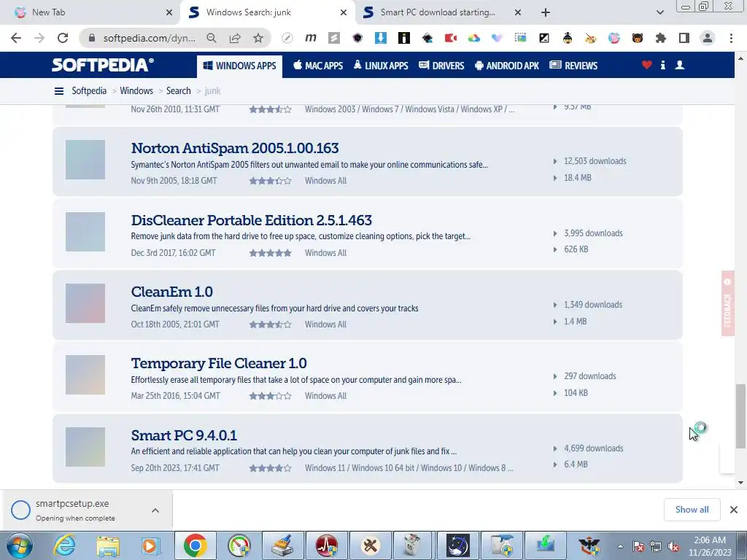The image size is (747, 560).
Task: Open the Windows Start button
Action: (19, 545)
